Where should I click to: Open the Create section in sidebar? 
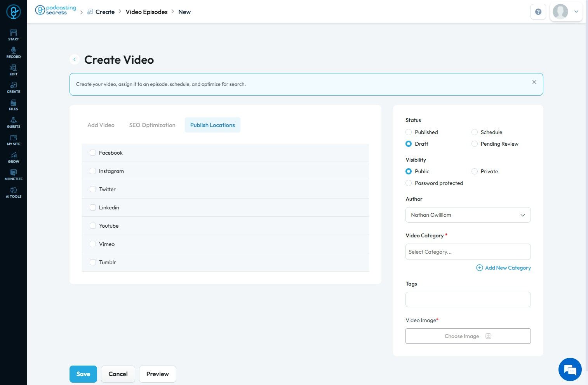14,87
